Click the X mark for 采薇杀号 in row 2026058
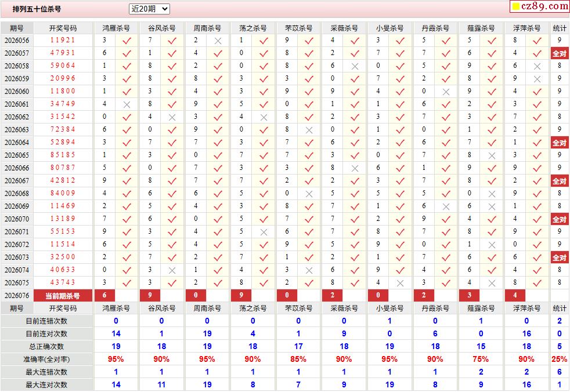Screen dimensions: 570x392 355,66
